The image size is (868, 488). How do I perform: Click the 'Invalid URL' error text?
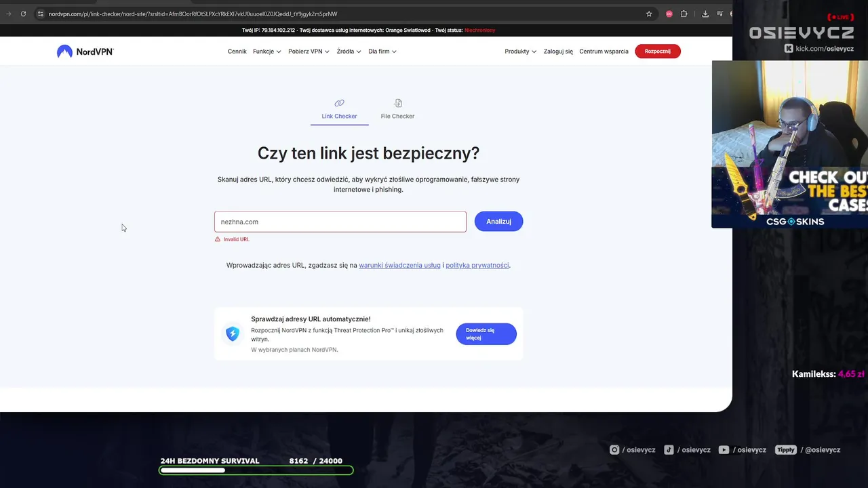pos(237,239)
